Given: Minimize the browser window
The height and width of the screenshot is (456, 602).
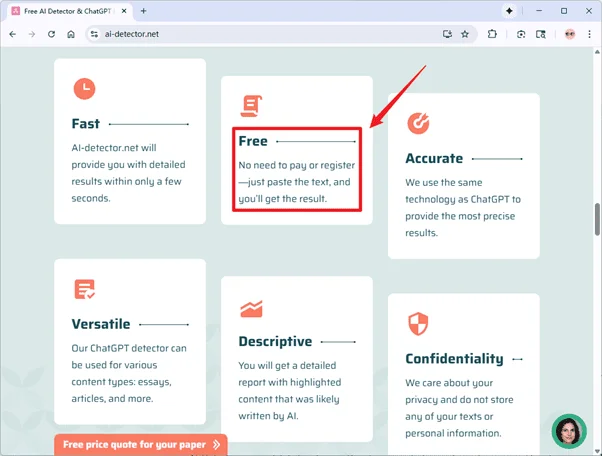Looking at the screenshot, I should (x=539, y=11).
